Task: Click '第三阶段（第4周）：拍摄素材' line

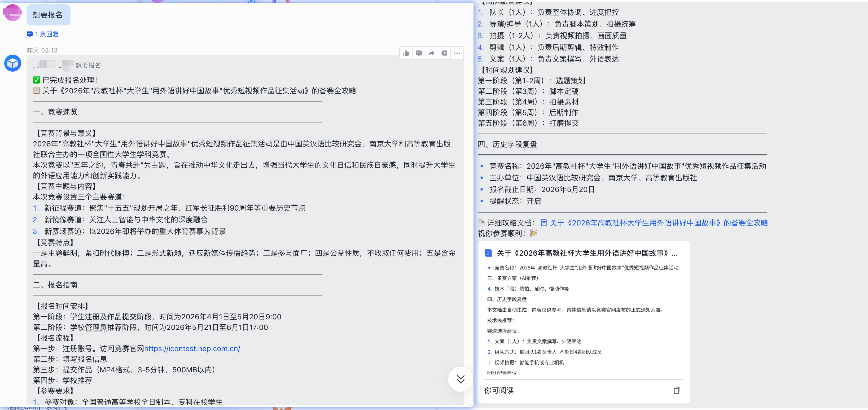Action: [x=528, y=102]
